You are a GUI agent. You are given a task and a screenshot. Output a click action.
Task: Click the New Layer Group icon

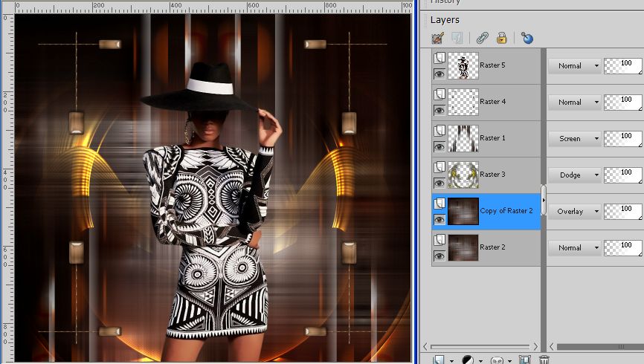525,360
